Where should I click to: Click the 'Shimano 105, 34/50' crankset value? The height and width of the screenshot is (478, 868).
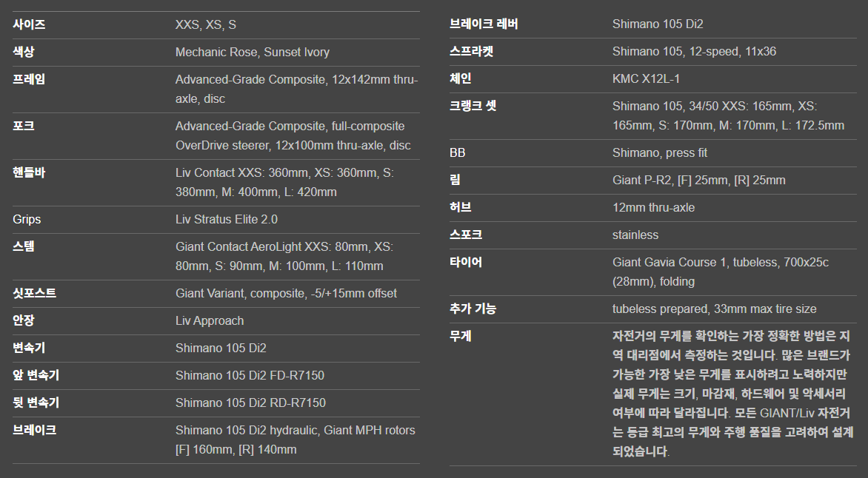click(x=728, y=115)
